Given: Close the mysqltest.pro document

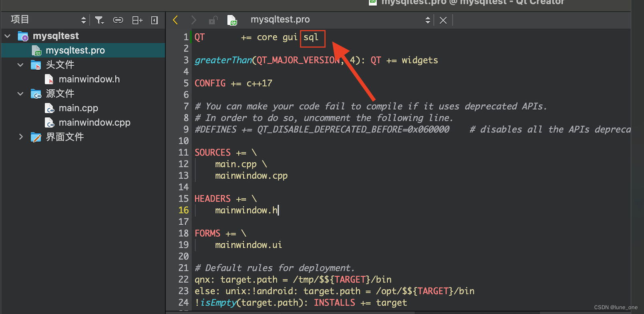Looking at the screenshot, I should click(443, 20).
